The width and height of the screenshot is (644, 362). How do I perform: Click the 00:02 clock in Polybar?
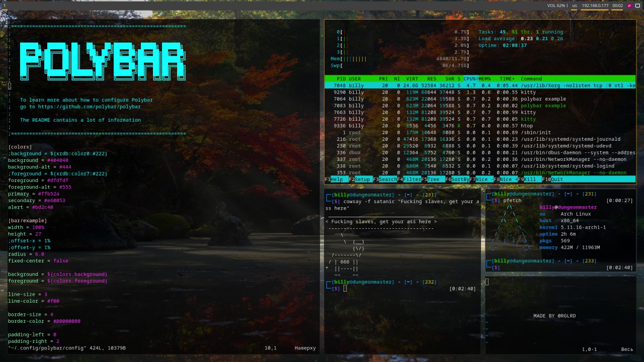click(618, 6)
